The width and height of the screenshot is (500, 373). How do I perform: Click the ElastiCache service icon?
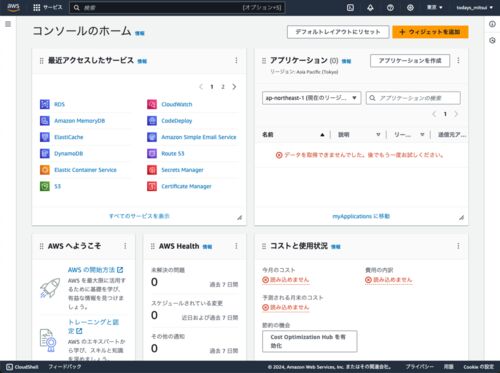pyautogui.click(x=45, y=137)
